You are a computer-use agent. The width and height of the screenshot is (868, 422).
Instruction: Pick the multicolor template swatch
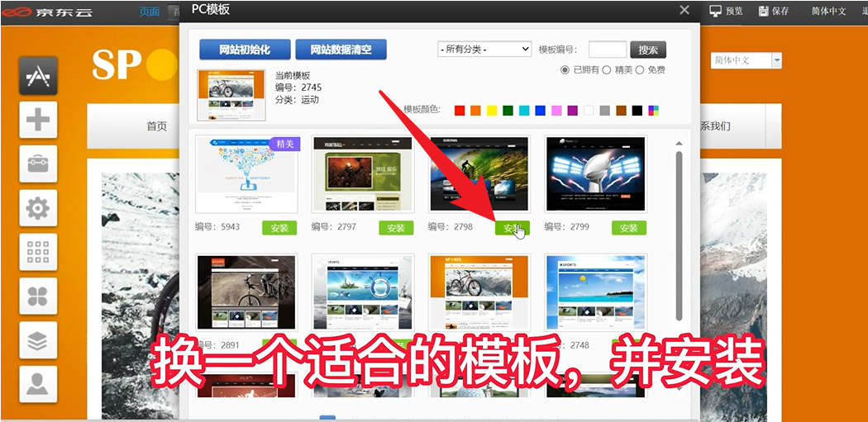point(654,111)
